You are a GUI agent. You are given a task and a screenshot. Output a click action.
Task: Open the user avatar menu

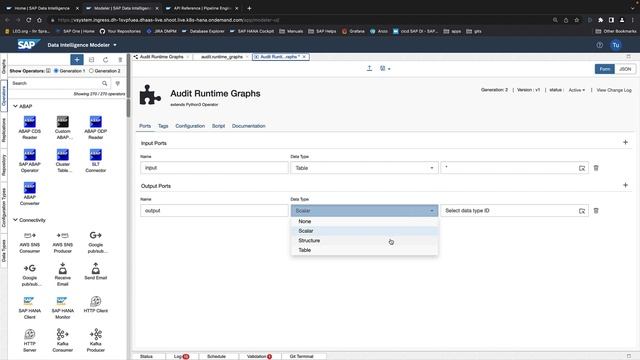click(x=616, y=45)
